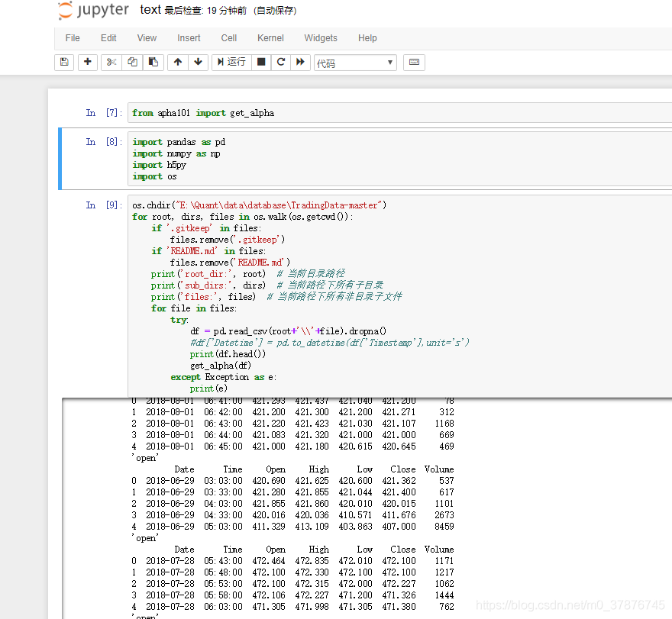Move selected cell up arrow
Image resolution: width=672 pixels, height=619 pixels.
(x=178, y=62)
